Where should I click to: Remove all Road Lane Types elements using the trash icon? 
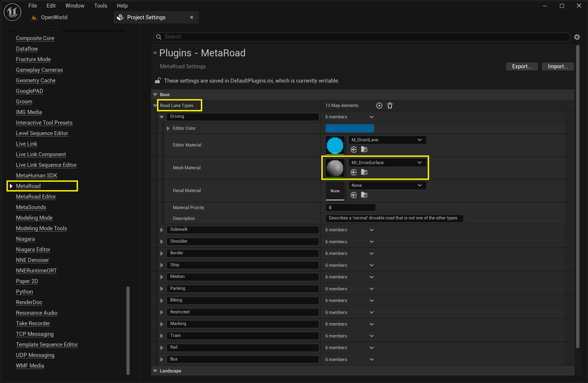(390, 106)
